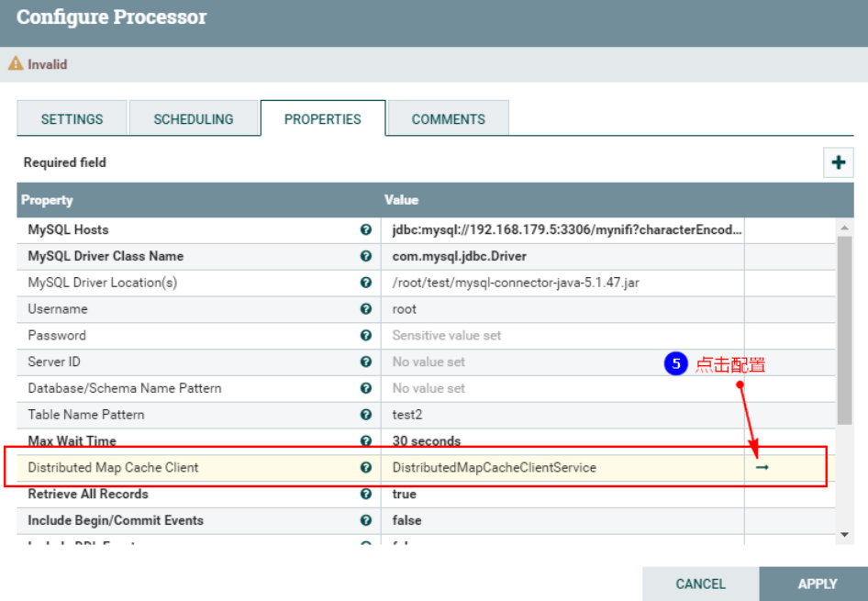Click the scrollbar down arrow
The image size is (868, 601).
point(844,535)
